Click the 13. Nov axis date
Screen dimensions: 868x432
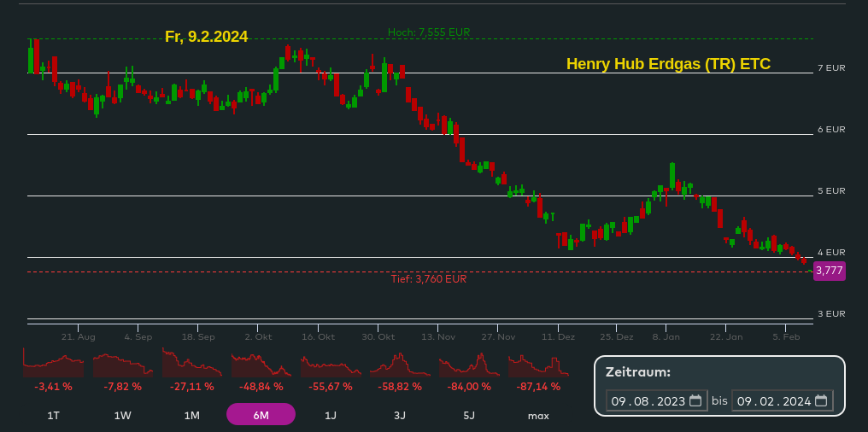click(x=438, y=337)
